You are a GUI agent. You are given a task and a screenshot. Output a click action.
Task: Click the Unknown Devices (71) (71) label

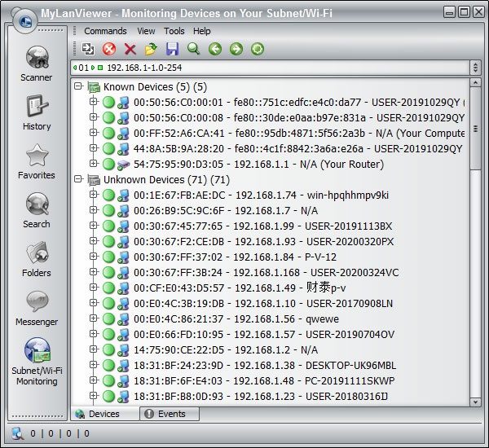[166, 180]
